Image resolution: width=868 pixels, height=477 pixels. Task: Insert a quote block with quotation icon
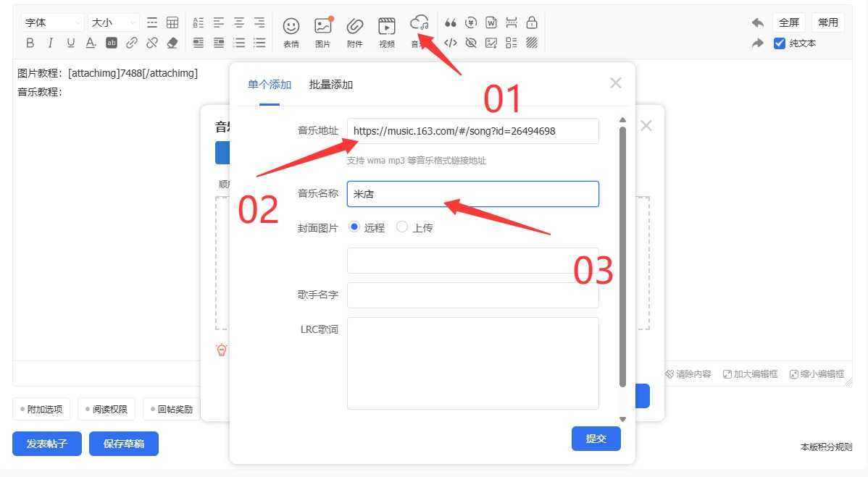(x=451, y=22)
